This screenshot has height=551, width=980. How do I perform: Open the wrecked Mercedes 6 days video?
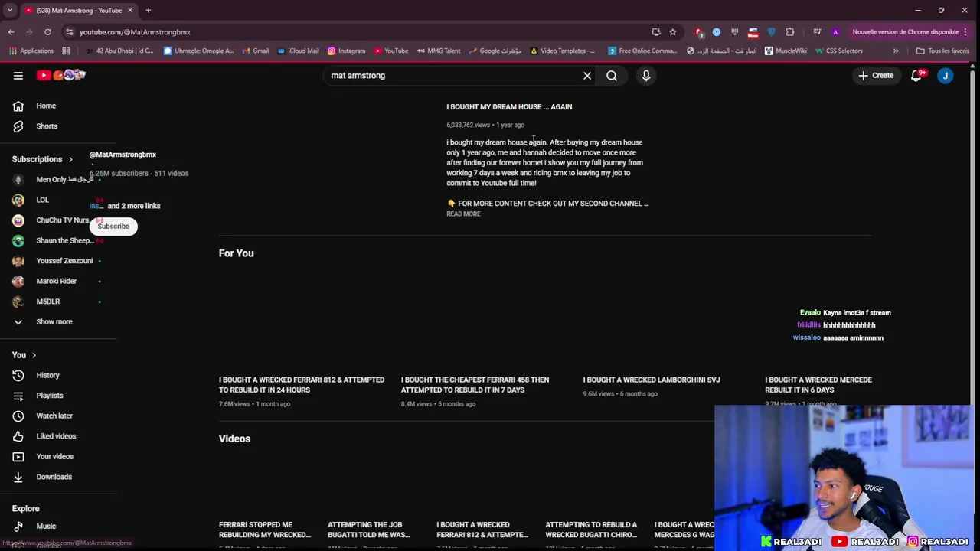pyautogui.click(x=818, y=385)
